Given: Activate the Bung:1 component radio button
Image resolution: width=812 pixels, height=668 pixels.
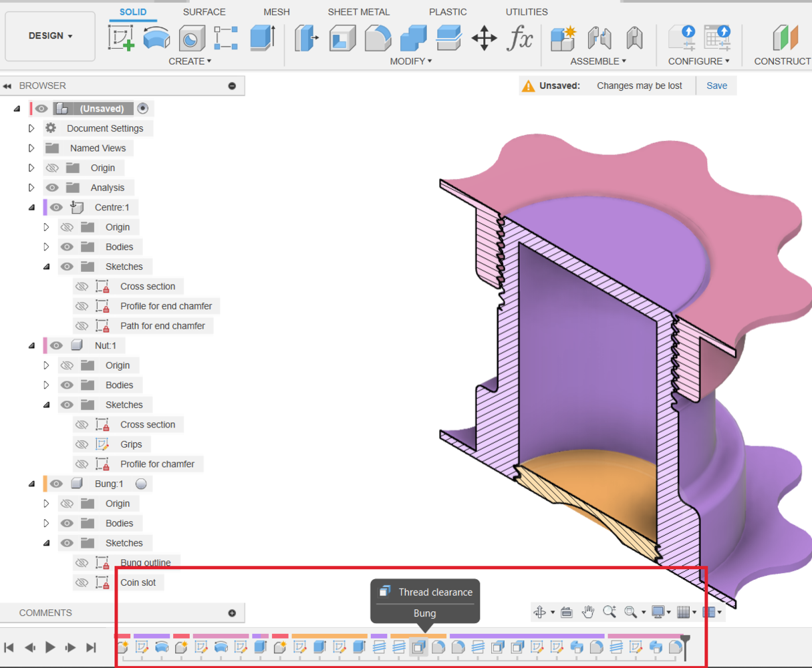Looking at the screenshot, I should click(x=141, y=484).
